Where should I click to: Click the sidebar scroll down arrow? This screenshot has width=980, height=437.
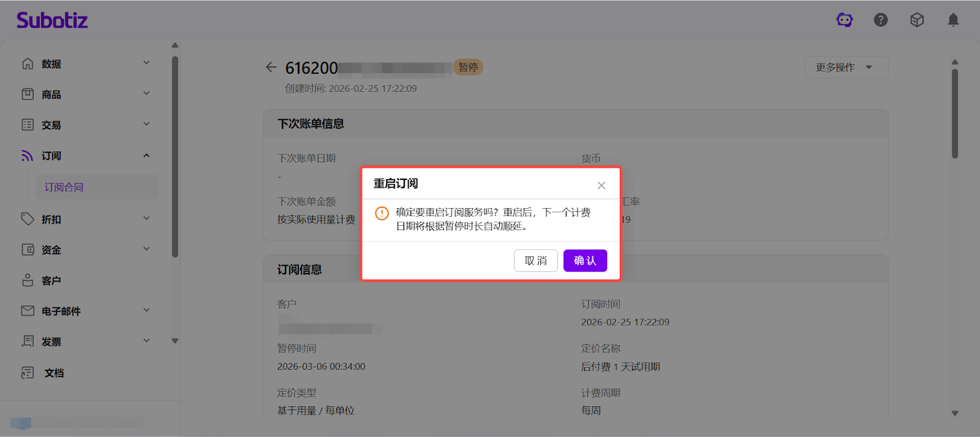(175, 341)
